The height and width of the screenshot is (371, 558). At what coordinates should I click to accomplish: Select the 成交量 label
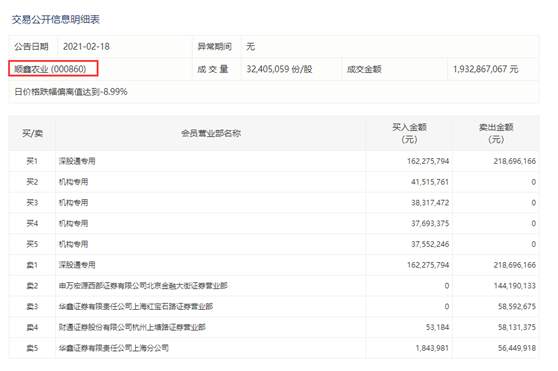[x=213, y=69]
